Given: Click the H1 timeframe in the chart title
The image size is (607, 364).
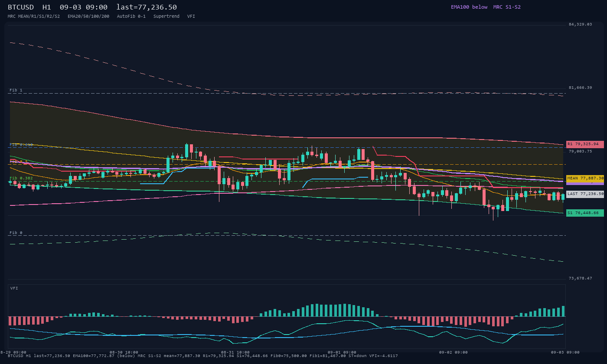Looking at the screenshot, I should pyautogui.click(x=47, y=7).
